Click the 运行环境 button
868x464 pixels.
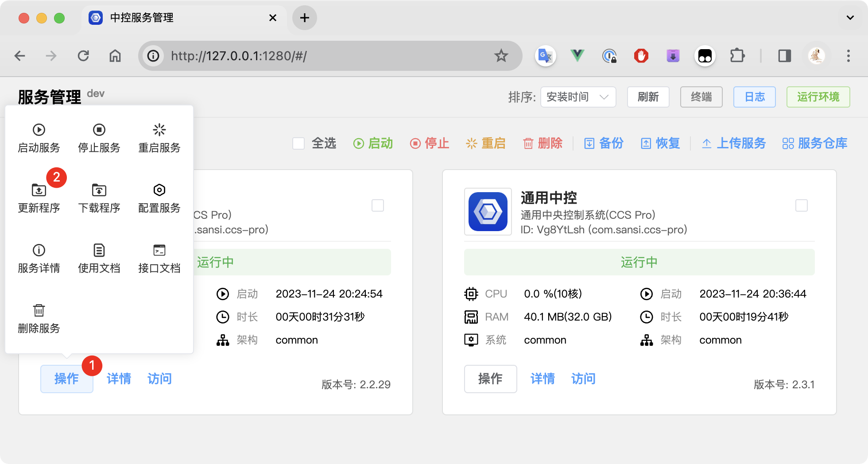(x=818, y=97)
